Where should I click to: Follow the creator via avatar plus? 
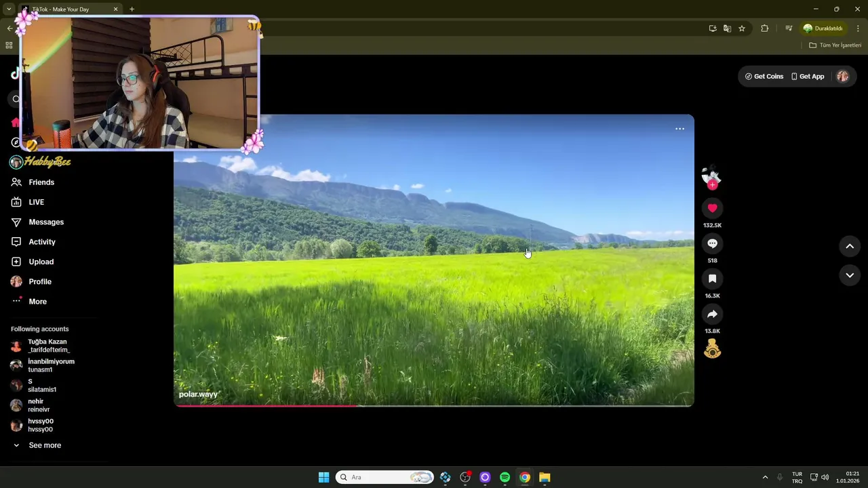[712, 185]
